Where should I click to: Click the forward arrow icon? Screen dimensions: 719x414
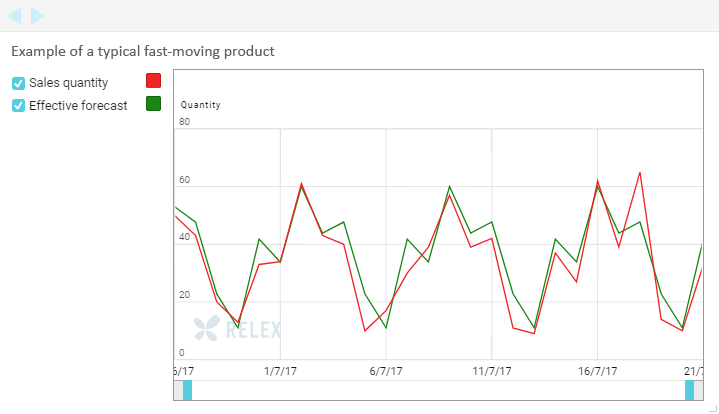37,15
